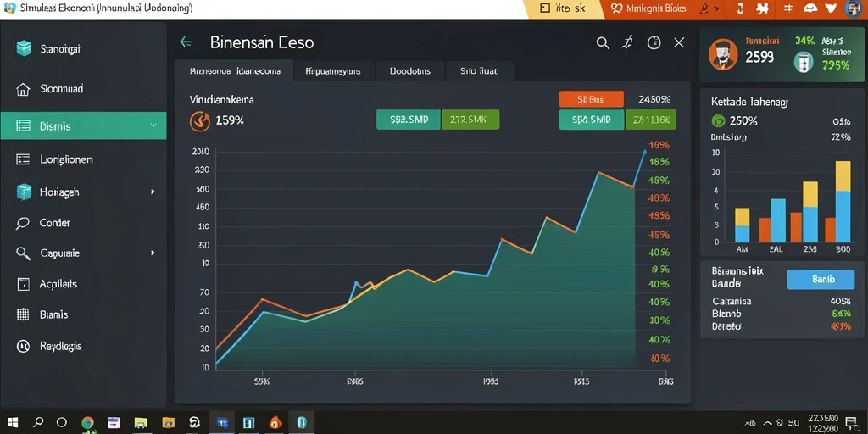
Task: Click the orange SB Bias button
Action: [591, 100]
